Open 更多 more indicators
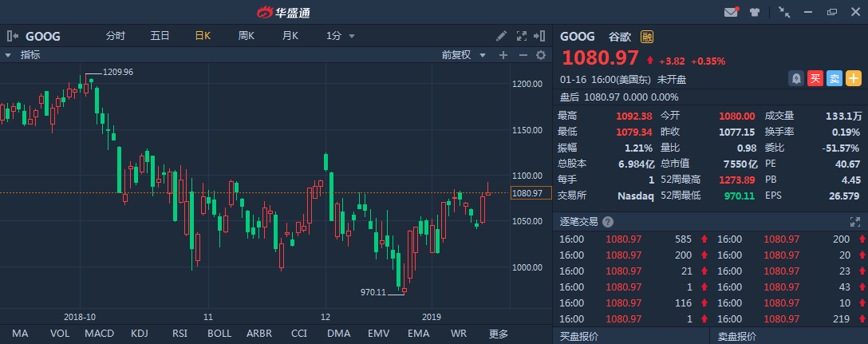 [x=498, y=334]
